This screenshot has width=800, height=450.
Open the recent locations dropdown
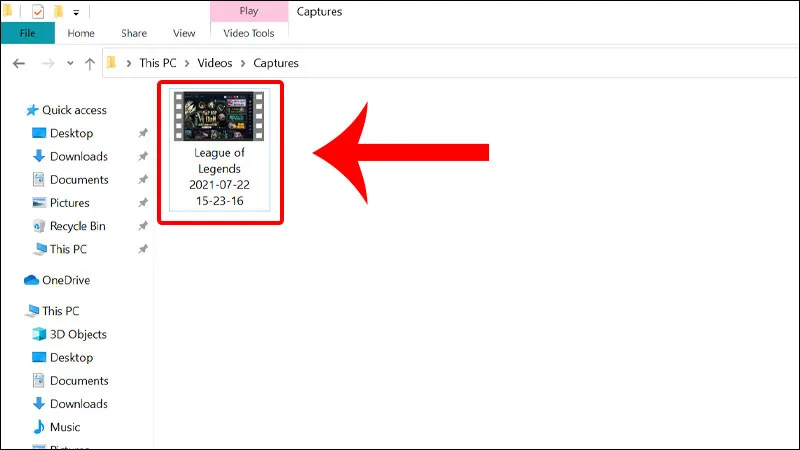coord(70,63)
